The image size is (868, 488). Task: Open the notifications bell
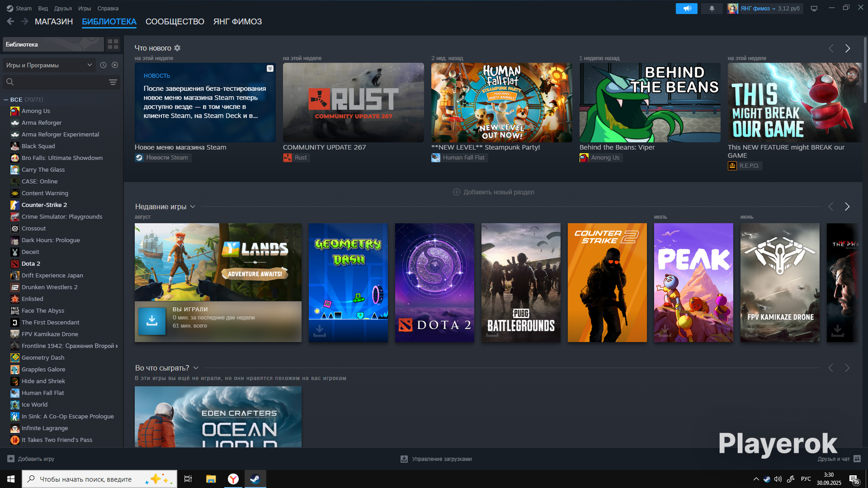click(x=712, y=8)
